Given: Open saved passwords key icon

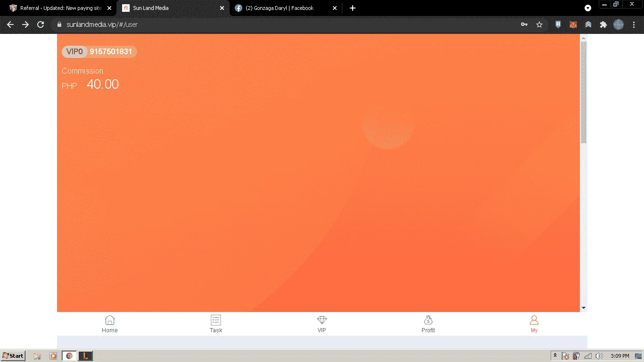Looking at the screenshot, I should pyautogui.click(x=524, y=25).
